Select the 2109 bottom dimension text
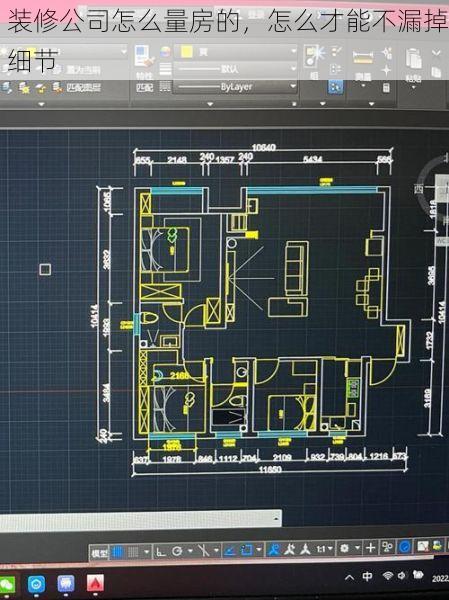This screenshot has height=600, width=449. tap(282, 457)
